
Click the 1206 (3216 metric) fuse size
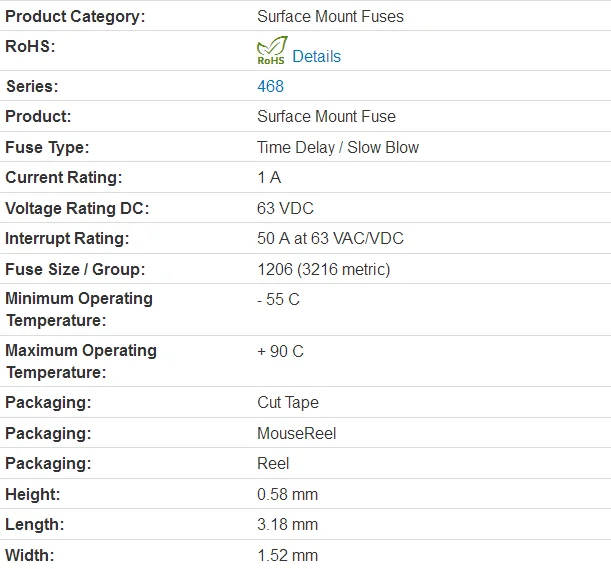click(323, 269)
